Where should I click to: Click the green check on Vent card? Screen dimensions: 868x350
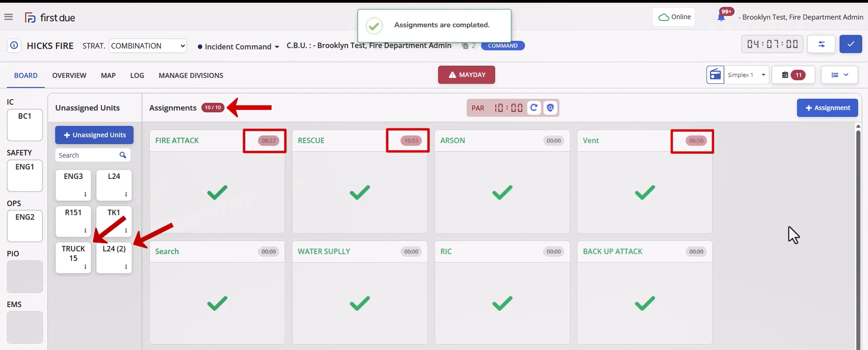pyautogui.click(x=645, y=192)
